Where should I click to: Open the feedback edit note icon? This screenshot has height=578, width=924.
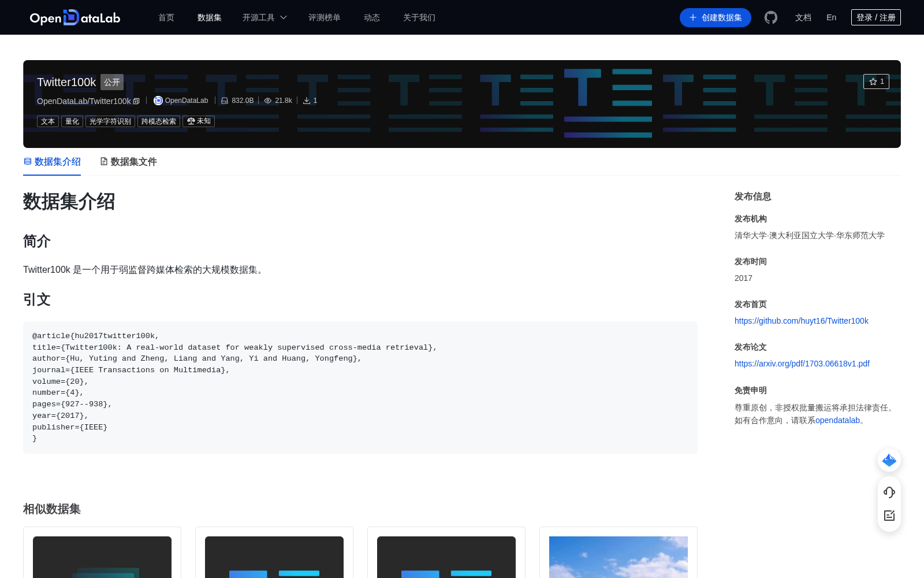click(889, 516)
